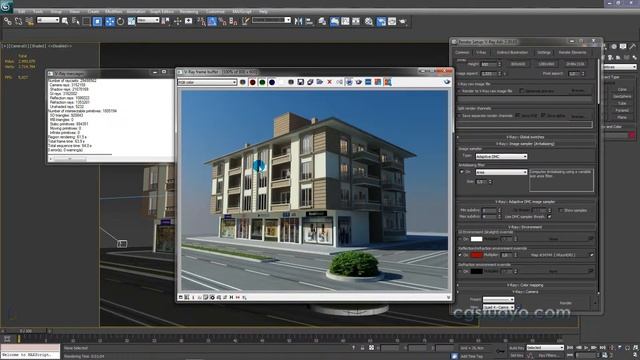Show red channel in V-Ray frame buffer
The width and height of the screenshot is (640, 360).
pyautogui.click(x=252, y=82)
